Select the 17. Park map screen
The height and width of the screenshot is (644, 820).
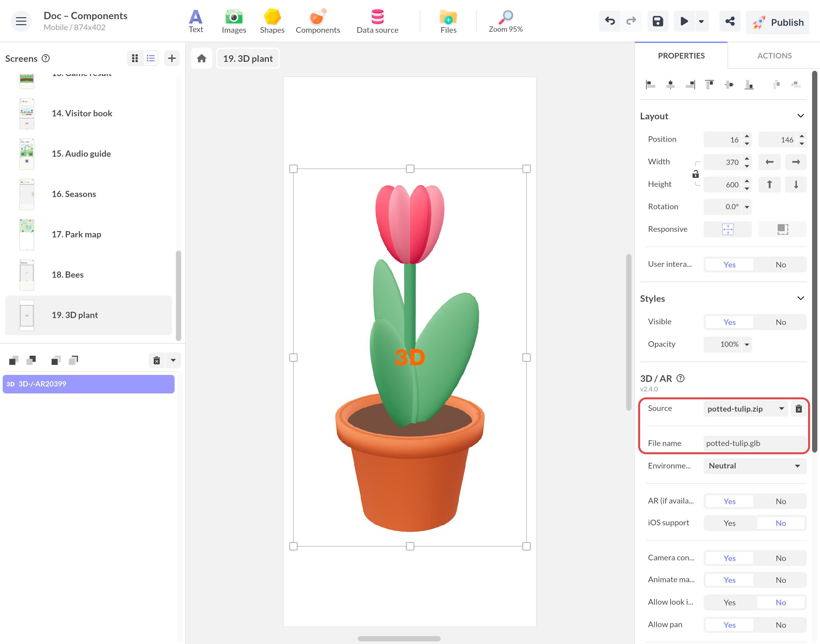pos(89,234)
